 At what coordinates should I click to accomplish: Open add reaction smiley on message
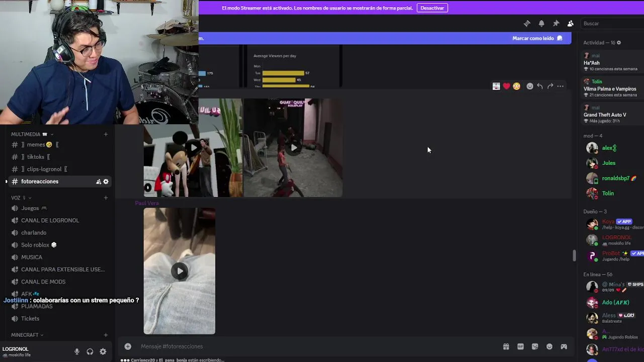click(x=530, y=86)
